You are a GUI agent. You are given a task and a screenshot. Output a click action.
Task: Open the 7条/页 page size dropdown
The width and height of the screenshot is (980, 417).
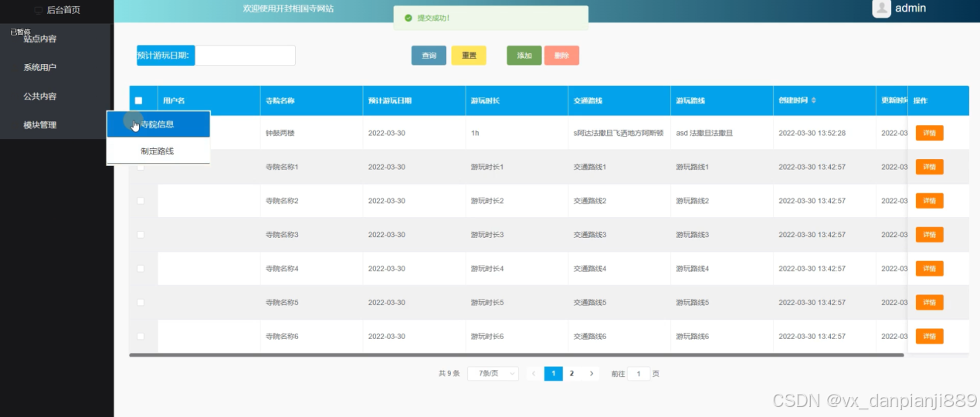[x=493, y=374]
